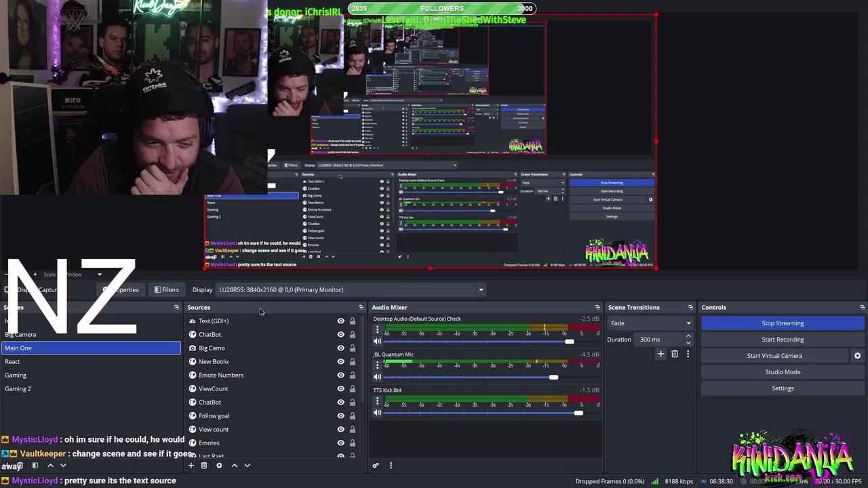The height and width of the screenshot is (488, 868).
Task: Open TTS Kick Bot three-dots options menu
Action: tap(378, 402)
